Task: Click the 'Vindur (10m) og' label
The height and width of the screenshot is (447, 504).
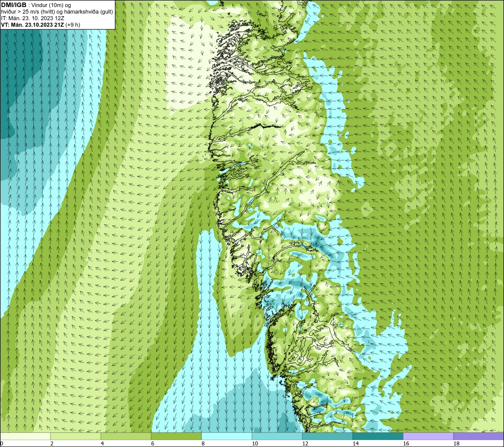Action: click(x=52, y=6)
